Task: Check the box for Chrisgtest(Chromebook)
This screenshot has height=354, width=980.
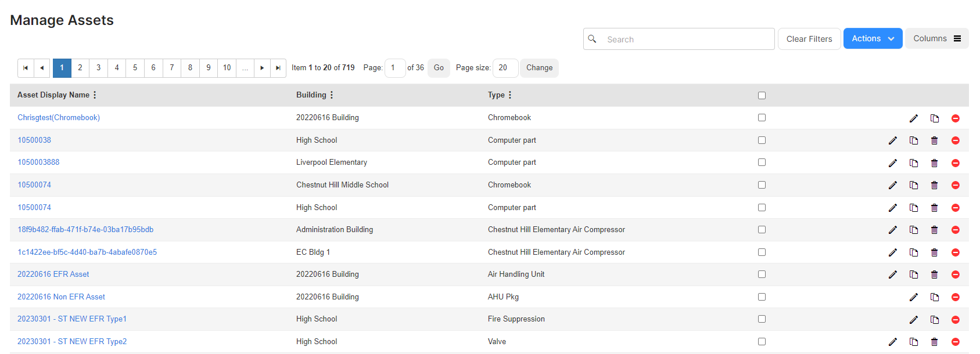Action: pyautogui.click(x=762, y=117)
